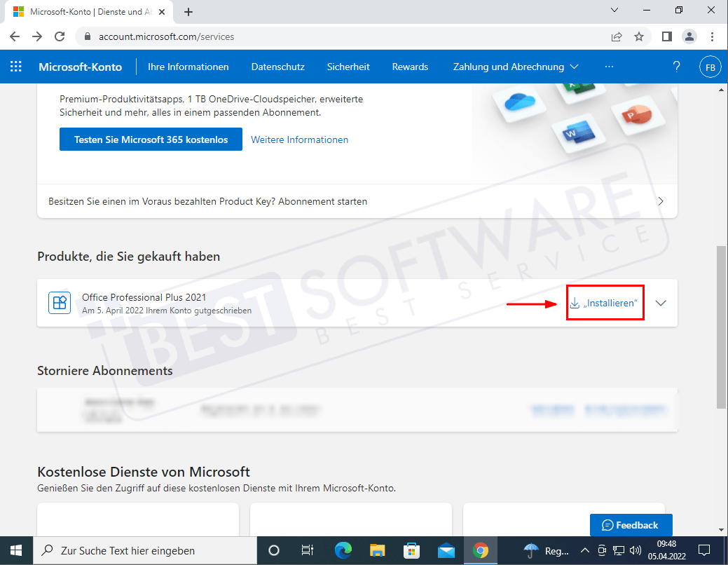Click the share page icon in address bar

coord(617,36)
